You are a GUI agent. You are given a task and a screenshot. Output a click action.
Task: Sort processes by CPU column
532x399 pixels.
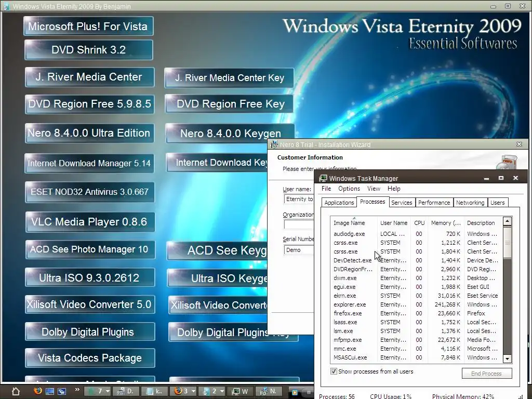point(419,223)
